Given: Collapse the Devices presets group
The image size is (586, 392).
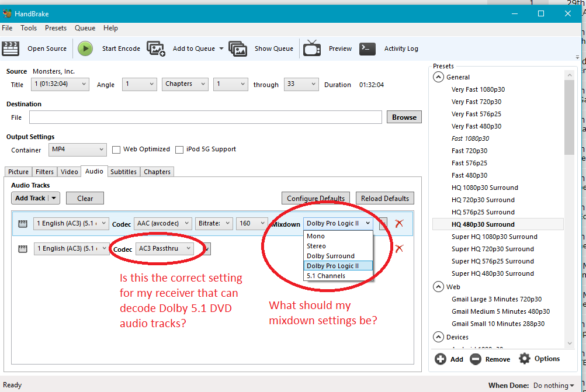Looking at the screenshot, I should [x=438, y=337].
